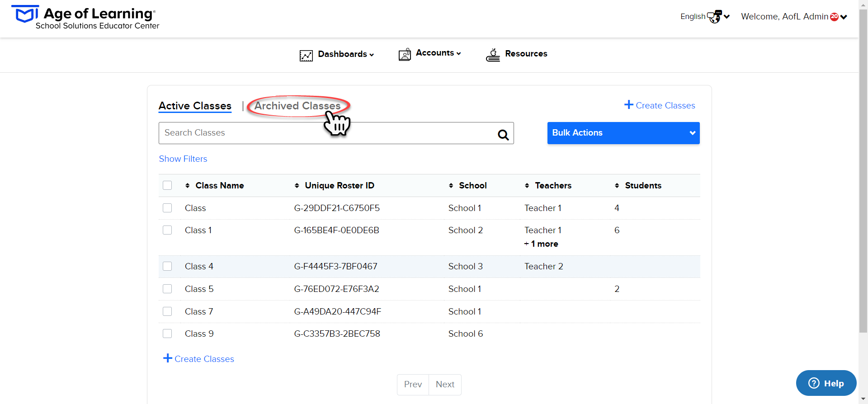Click the Resources book-stack icon
Image resolution: width=868 pixels, height=404 pixels.
coord(493,55)
